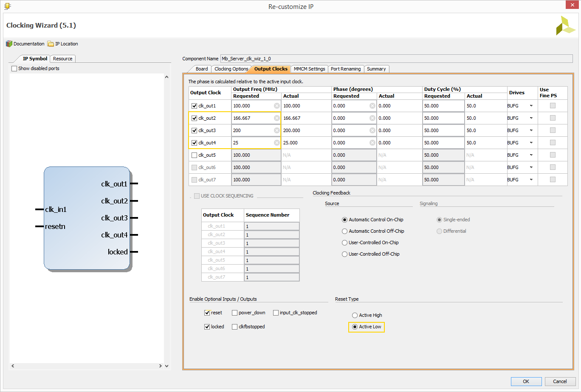581x392 pixels.
Task: Switch to the MMCM Settings tab
Action: [x=309, y=69]
